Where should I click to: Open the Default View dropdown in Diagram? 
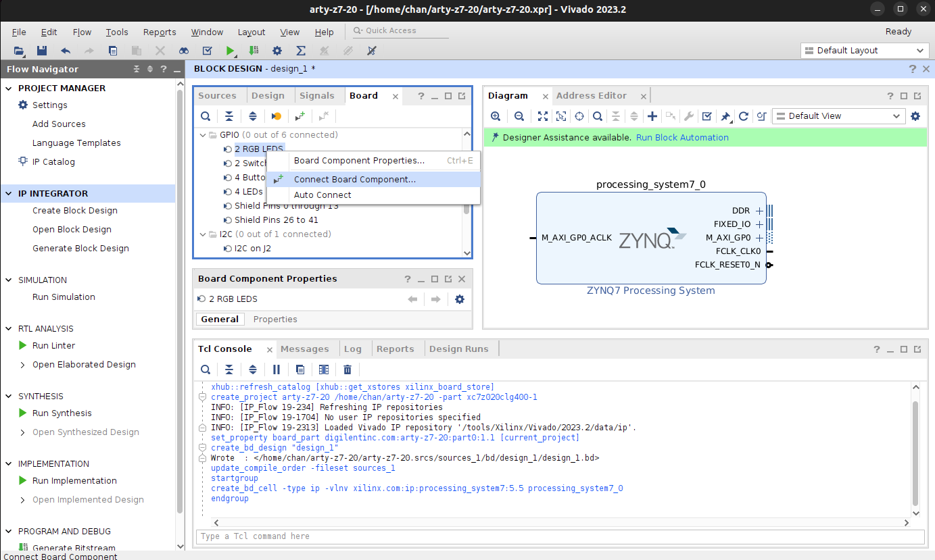[838, 116]
